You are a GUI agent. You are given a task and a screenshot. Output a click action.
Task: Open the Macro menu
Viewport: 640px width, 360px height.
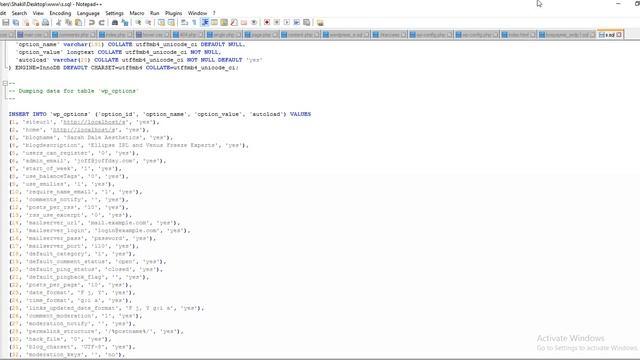137,13
